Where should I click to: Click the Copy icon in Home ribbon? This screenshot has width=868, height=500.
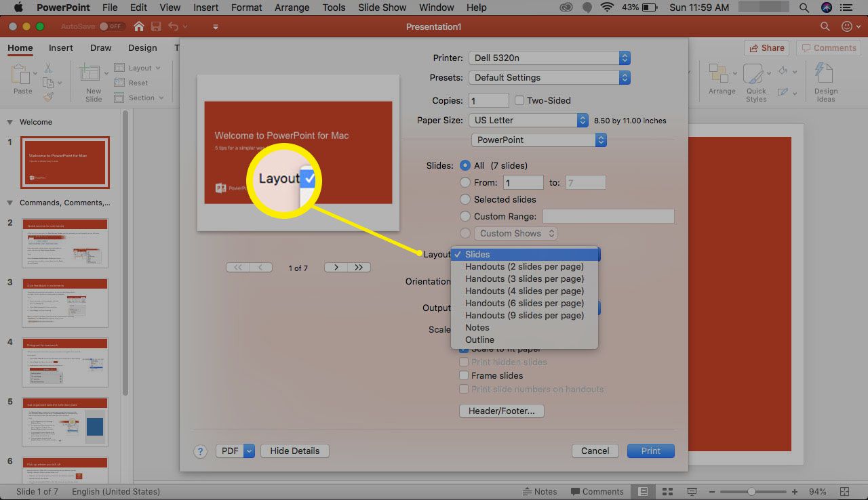pos(48,83)
